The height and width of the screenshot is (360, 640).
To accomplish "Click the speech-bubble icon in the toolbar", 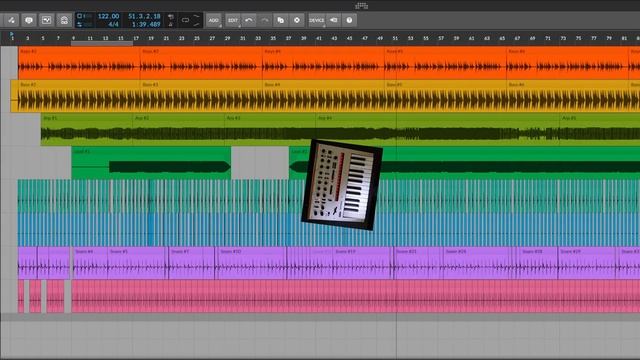I will tap(29, 20).
